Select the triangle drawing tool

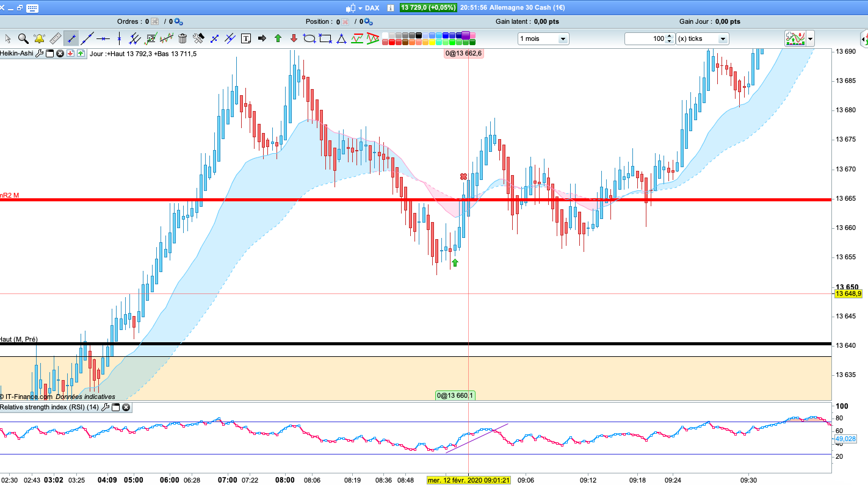pyautogui.click(x=341, y=38)
